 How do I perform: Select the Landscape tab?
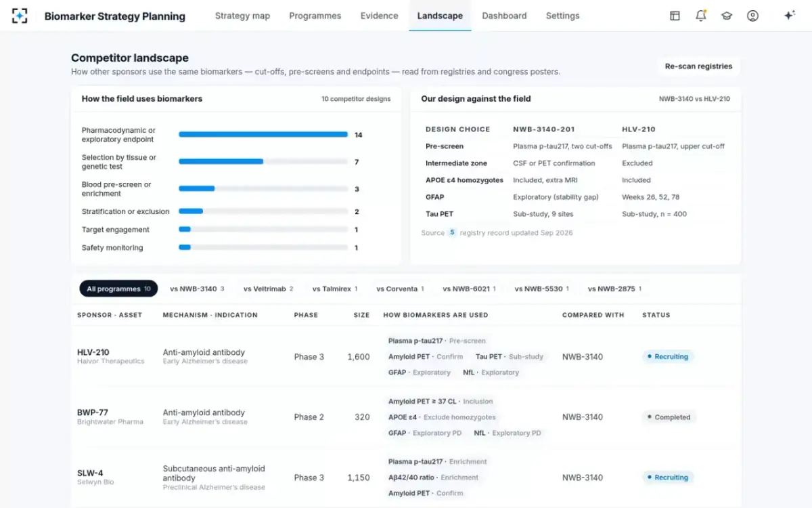[x=440, y=16]
